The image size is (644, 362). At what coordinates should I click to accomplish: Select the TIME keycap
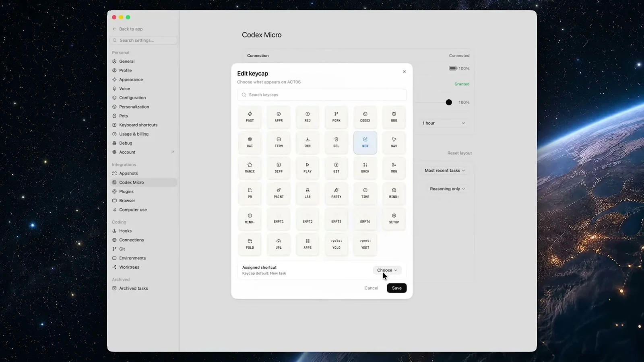(365, 193)
